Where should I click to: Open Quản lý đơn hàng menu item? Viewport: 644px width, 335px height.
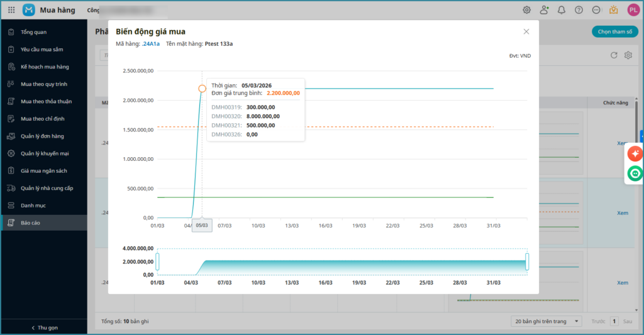[42, 136]
